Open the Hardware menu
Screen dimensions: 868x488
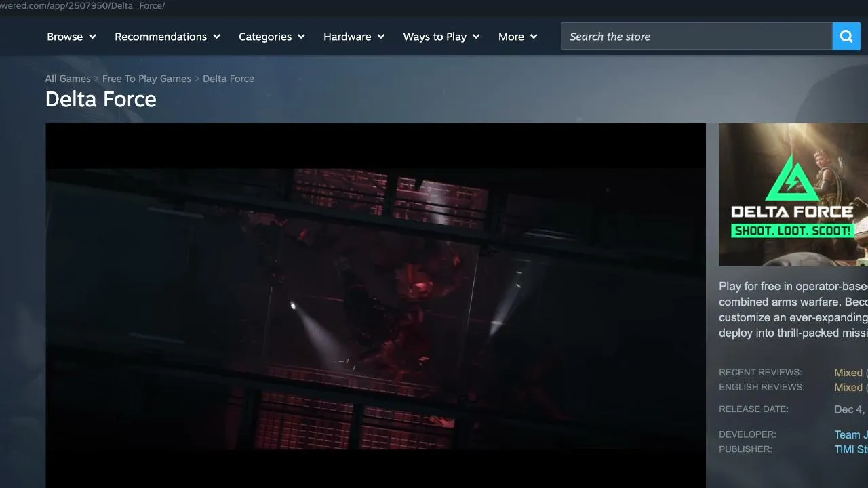pos(354,37)
